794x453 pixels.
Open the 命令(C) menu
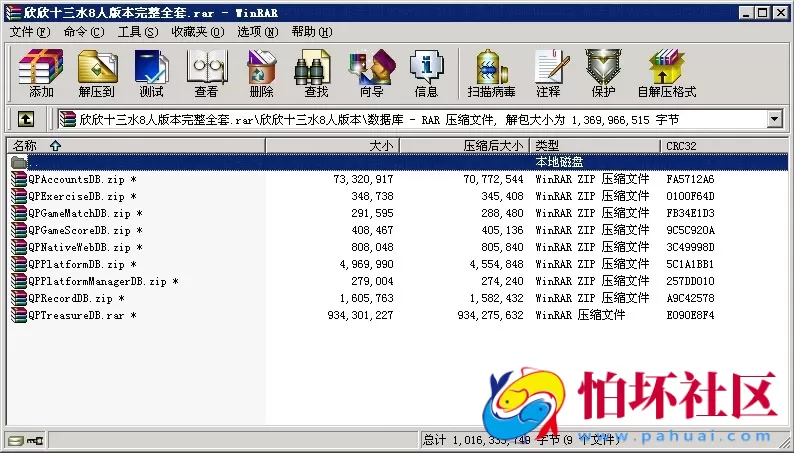[x=84, y=32]
